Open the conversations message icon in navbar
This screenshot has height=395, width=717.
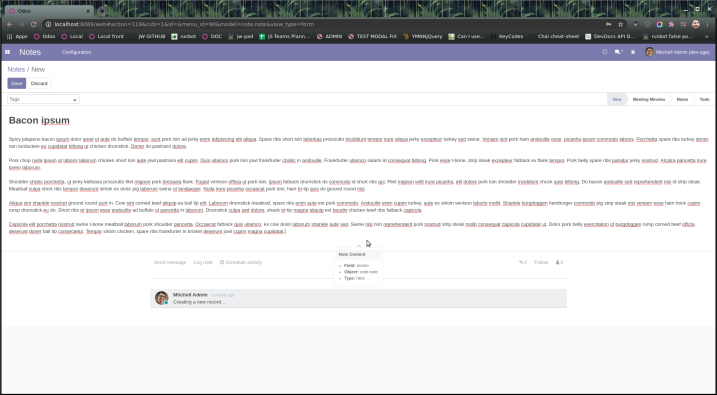tap(618, 52)
